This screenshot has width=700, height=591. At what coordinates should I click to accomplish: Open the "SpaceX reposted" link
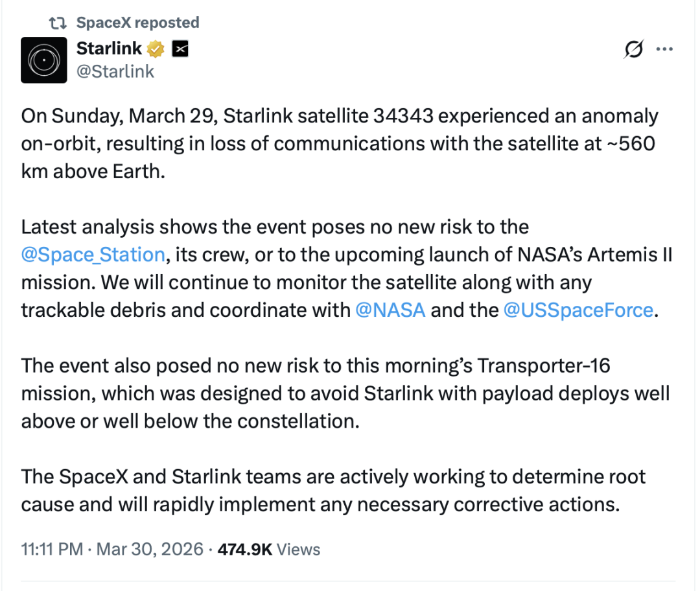pyautogui.click(x=137, y=23)
